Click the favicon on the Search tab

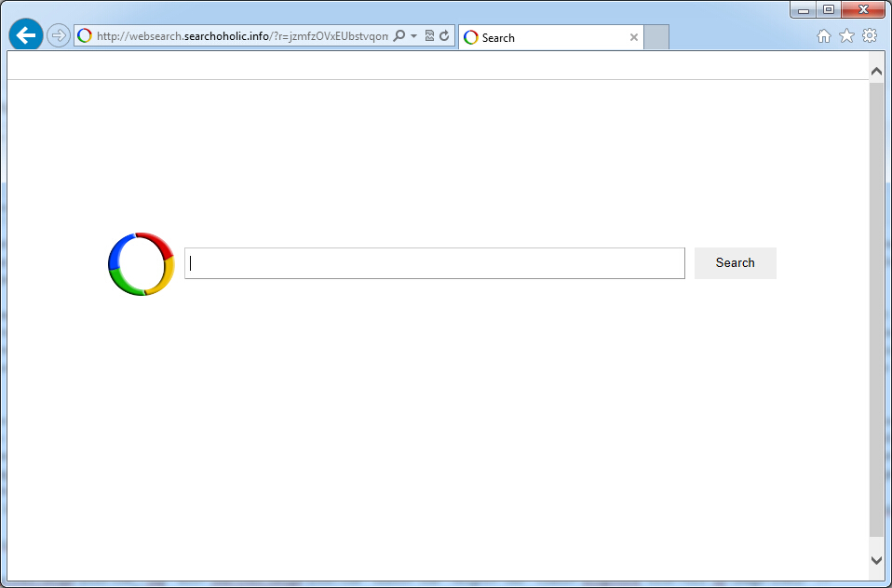(x=471, y=37)
